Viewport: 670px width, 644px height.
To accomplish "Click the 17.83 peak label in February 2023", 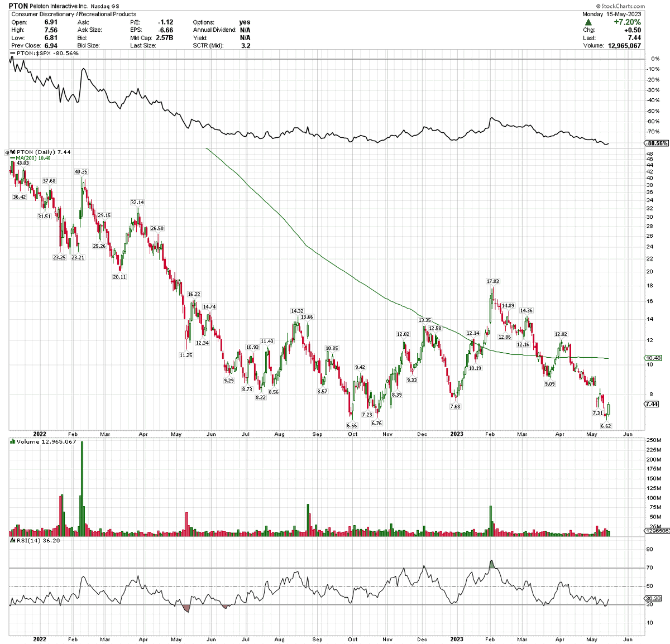I will 492,281.
